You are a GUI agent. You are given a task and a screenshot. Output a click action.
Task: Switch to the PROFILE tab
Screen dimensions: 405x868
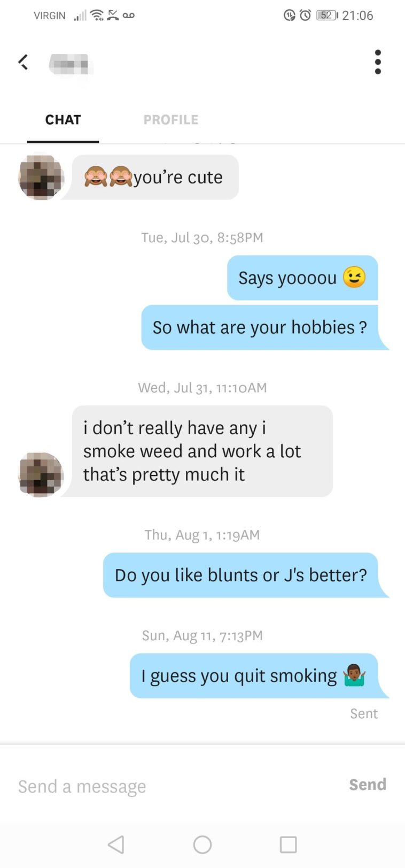pos(171,120)
